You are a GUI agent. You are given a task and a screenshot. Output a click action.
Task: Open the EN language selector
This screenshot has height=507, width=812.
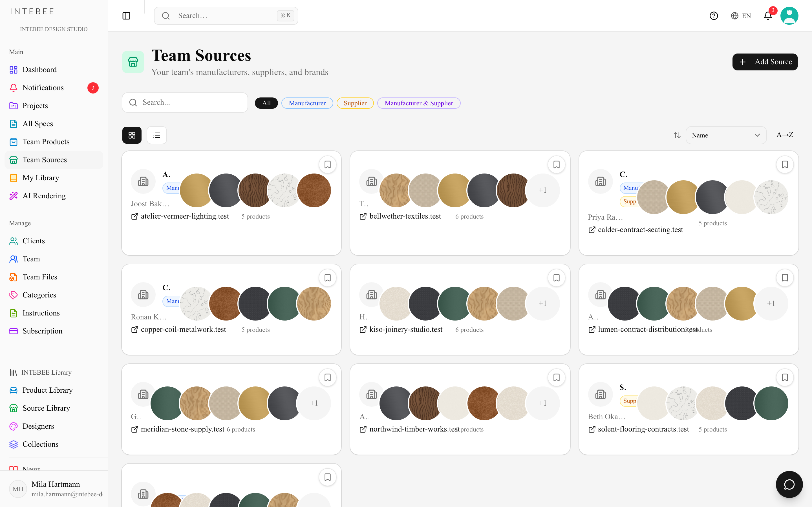[741, 16]
